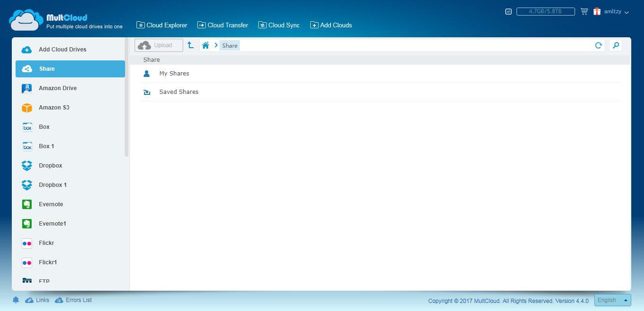Open Box 1 in the sidebar
Viewport: 644px width, 311px height.
pos(70,146)
